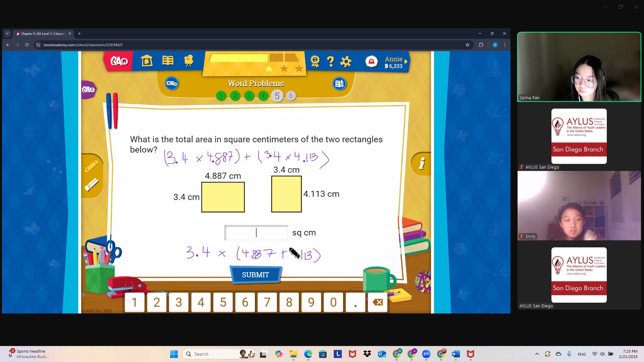The image size is (644, 362).
Task: Go to problem 3
Action: click(249, 96)
